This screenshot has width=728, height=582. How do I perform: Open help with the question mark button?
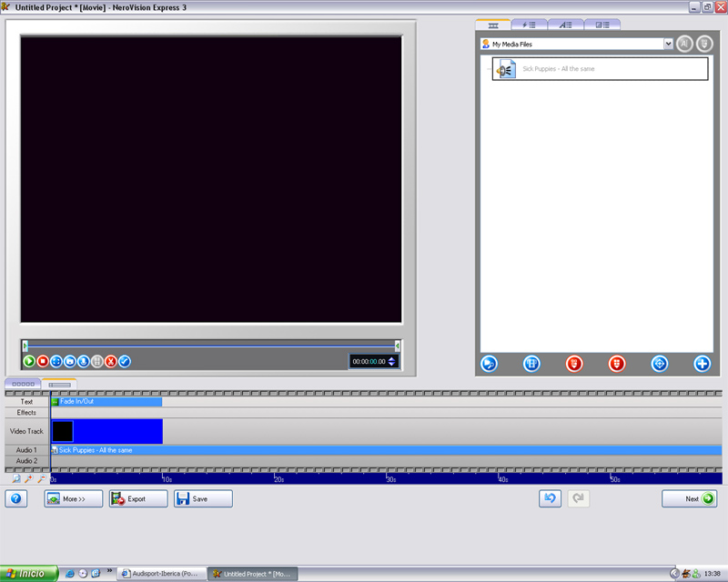coord(15,498)
